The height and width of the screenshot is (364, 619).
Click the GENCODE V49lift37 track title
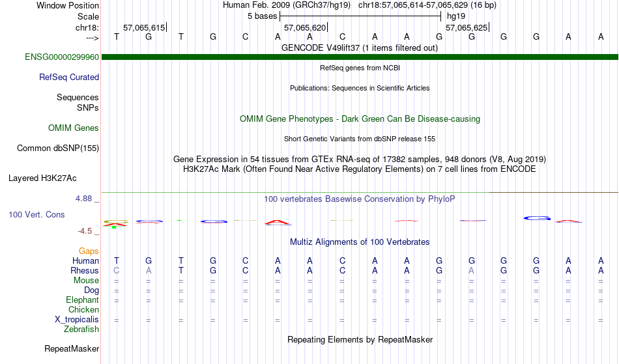point(360,48)
